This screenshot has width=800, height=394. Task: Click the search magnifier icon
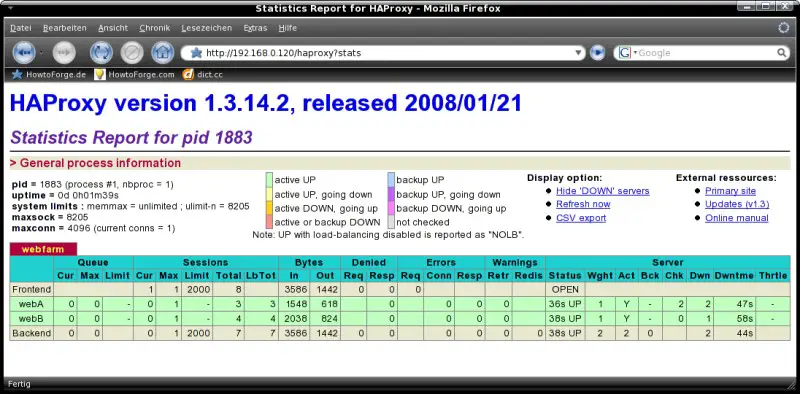[x=782, y=53]
